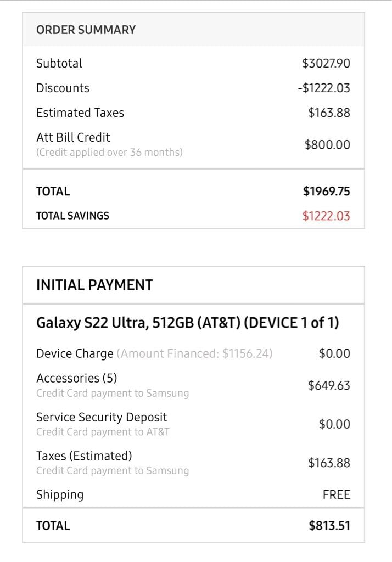Click the Service Security Deposit label
392x562 pixels.
point(102,417)
